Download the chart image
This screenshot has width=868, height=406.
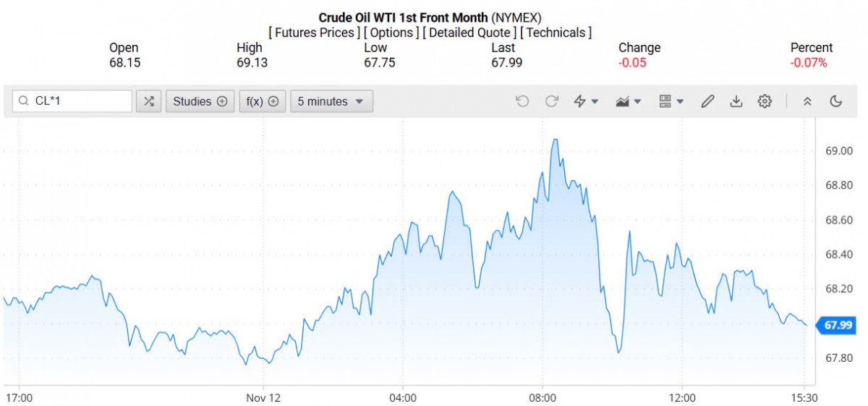[x=736, y=101]
